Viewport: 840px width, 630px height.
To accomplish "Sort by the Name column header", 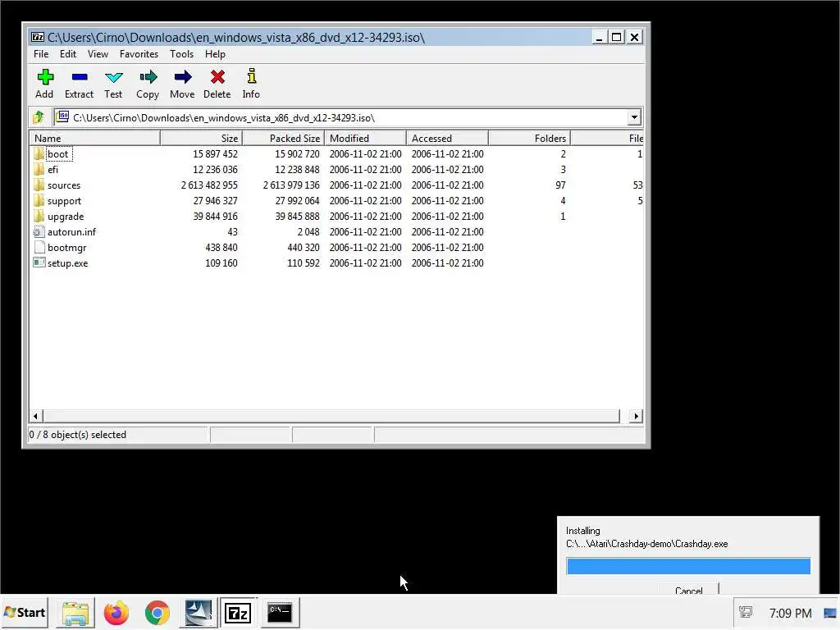I will tap(95, 138).
